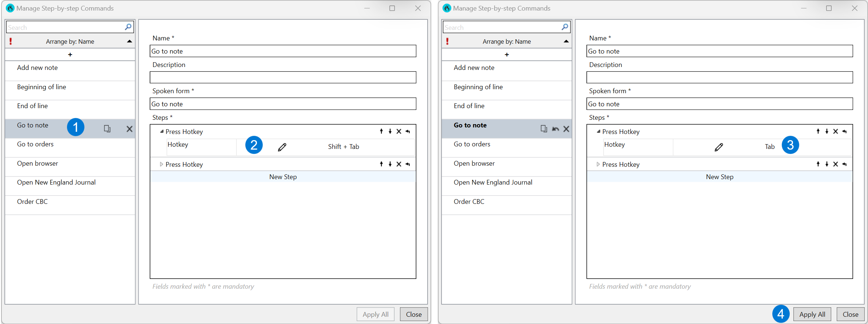Select Open browser in the left window's command list

coord(37,163)
